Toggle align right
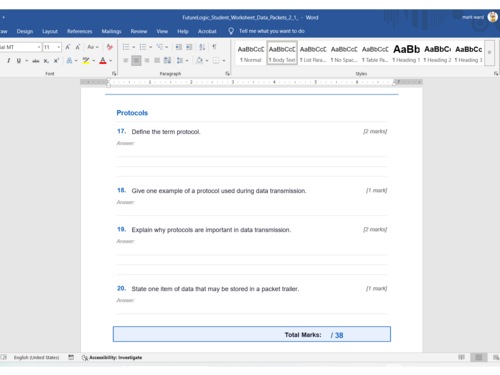 click(147, 60)
